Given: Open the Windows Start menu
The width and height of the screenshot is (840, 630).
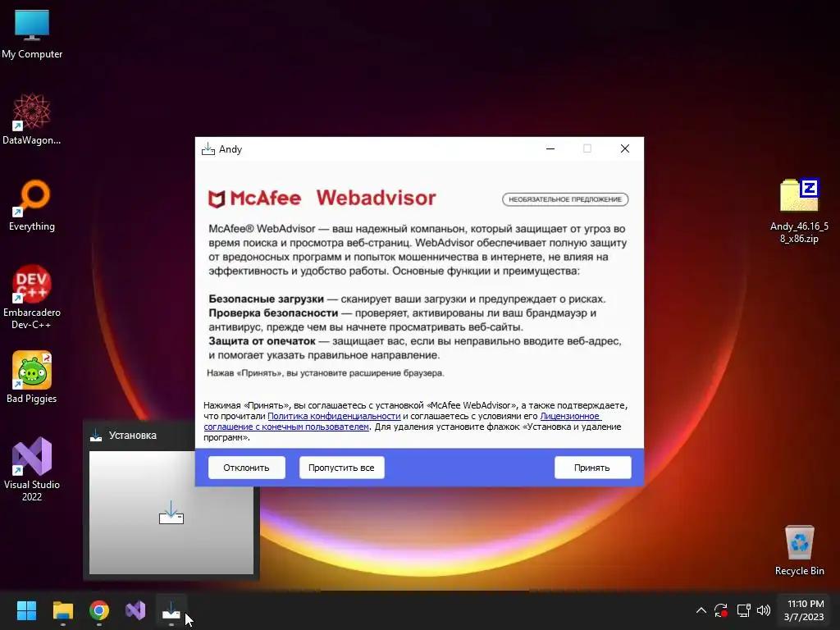Looking at the screenshot, I should click(26, 610).
